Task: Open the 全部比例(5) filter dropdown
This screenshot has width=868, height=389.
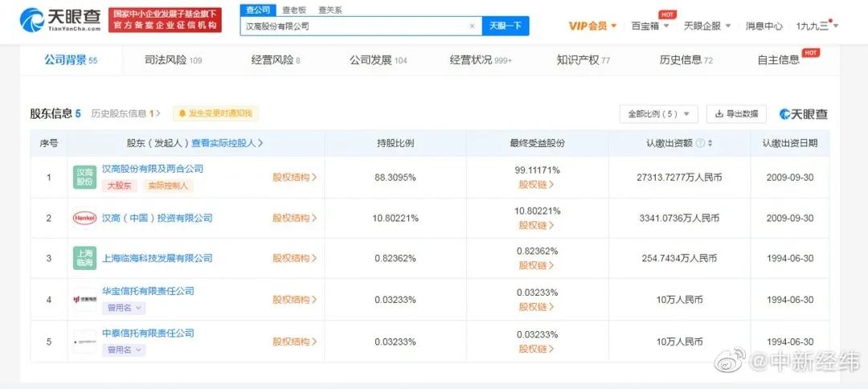Action: point(659,114)
